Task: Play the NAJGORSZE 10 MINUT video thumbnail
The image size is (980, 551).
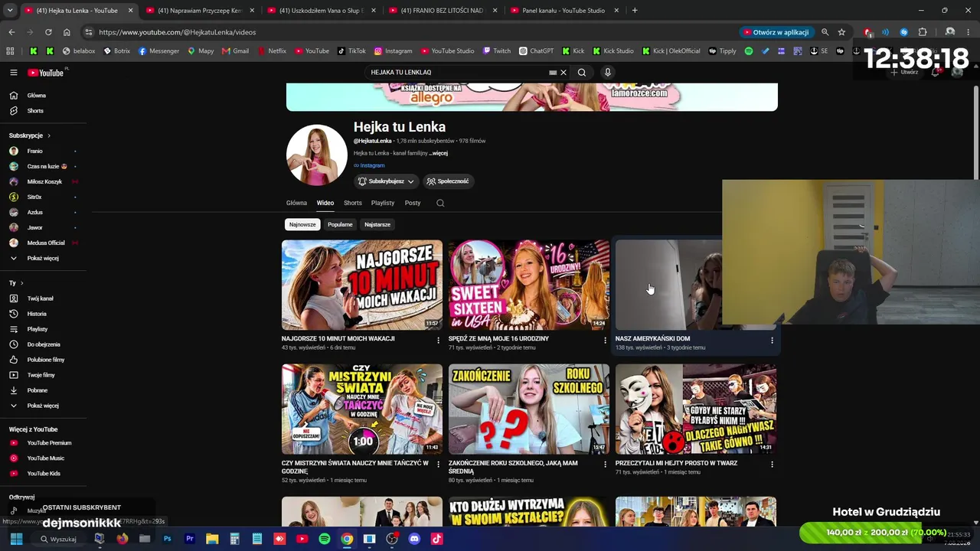Action: (362, 285)
